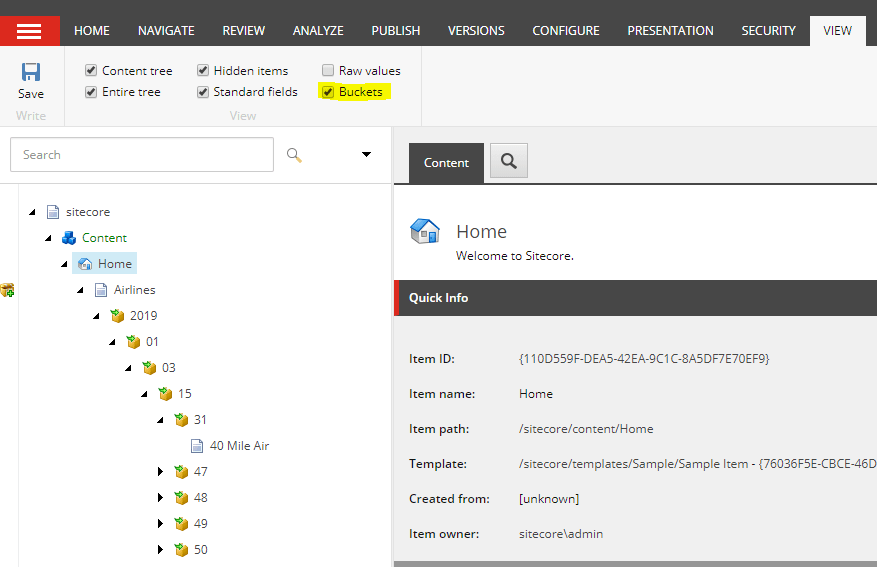
Task: Collapse the 03 bucket node
Action: 128,368
